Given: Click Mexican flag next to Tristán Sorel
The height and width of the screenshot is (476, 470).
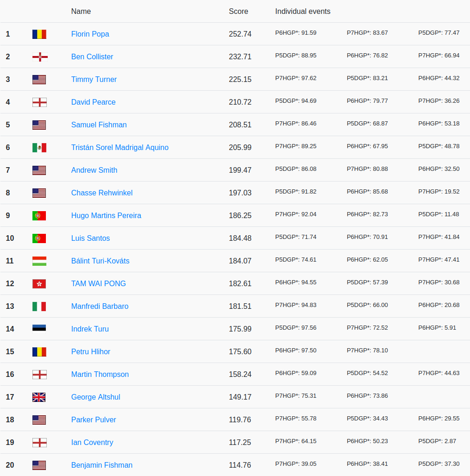Looking at the screenshot, I should coord(39,147).
